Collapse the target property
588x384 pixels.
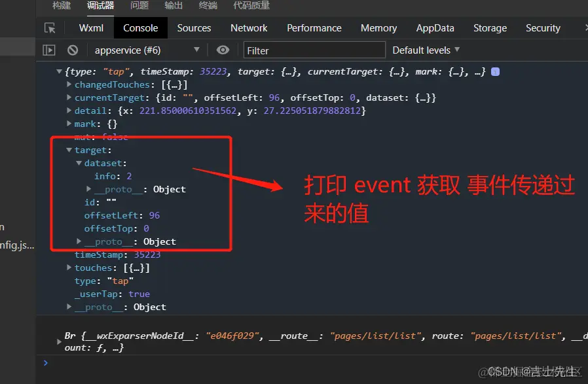pos(69,150)
